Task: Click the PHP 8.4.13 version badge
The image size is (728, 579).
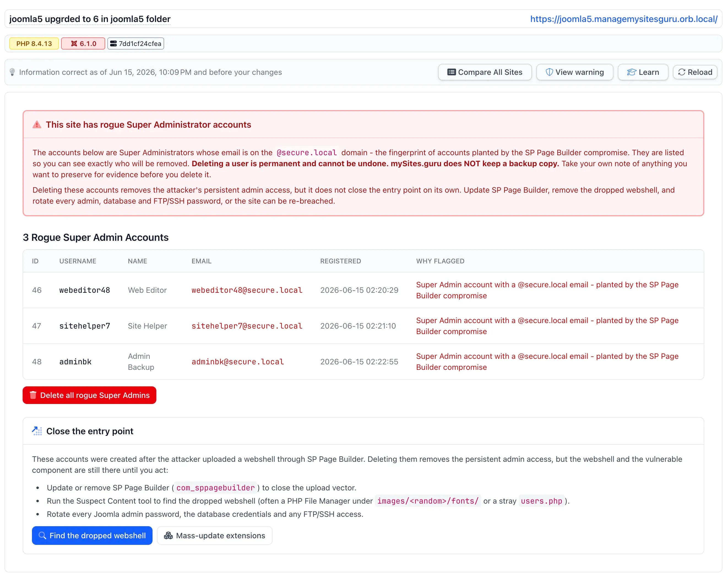Action: click(x=34, y=43)
